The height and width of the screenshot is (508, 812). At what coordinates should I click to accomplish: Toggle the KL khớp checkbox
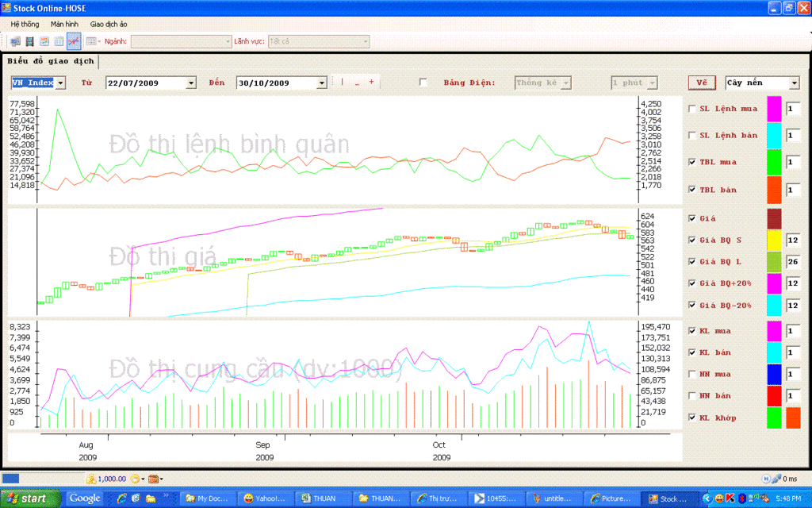pos(691,418)
